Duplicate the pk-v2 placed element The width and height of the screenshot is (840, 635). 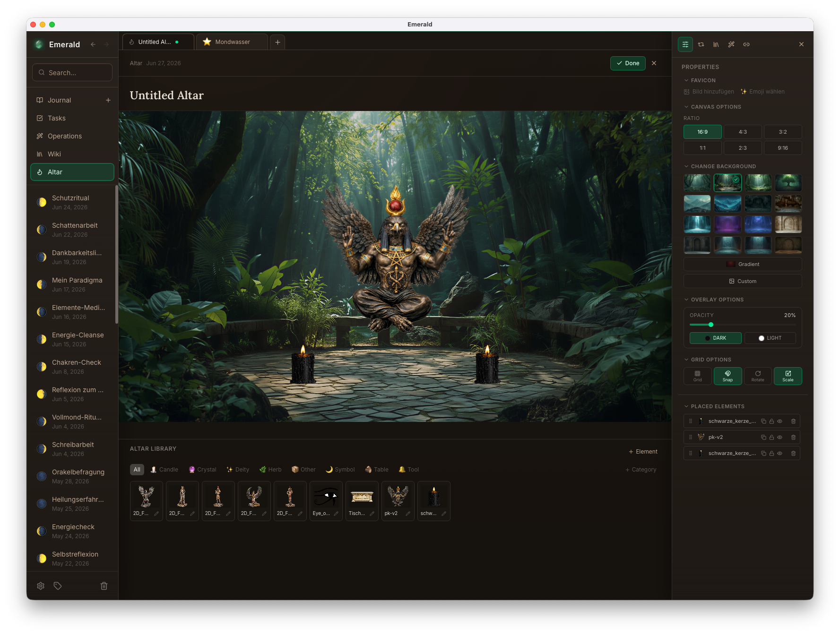point(763,438)
